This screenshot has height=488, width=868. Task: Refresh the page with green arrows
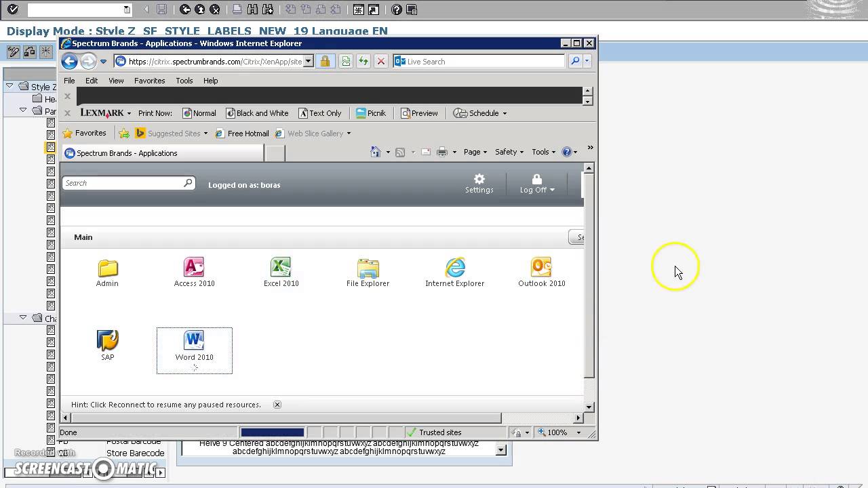point(363,61)
